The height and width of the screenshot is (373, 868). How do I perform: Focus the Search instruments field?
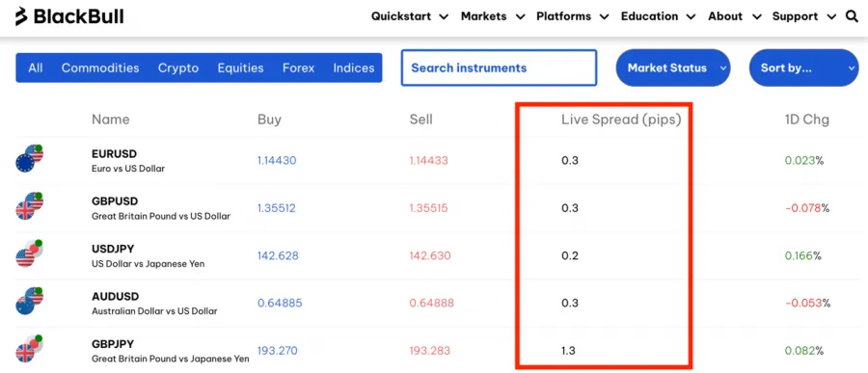coord(499,68)
